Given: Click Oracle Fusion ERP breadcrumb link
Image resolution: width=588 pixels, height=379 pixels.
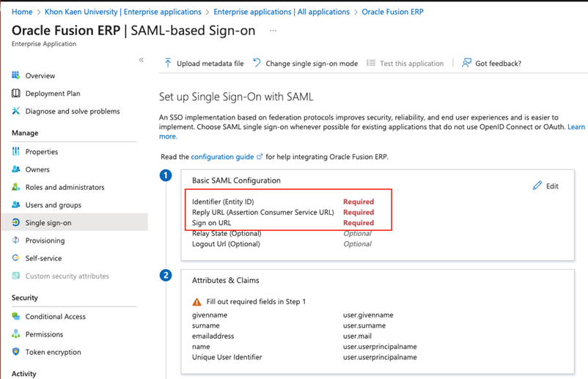Looking at the screenshot, I should coord(393,12).
